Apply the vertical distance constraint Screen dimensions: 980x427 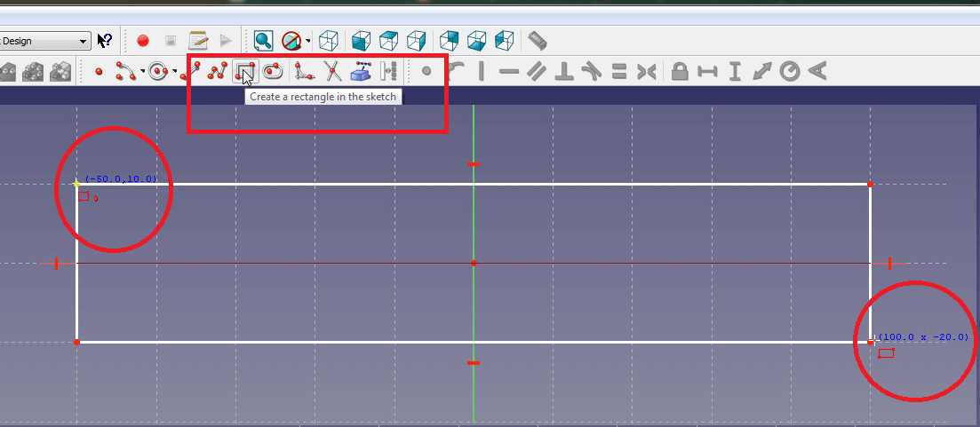coord(735,71)
